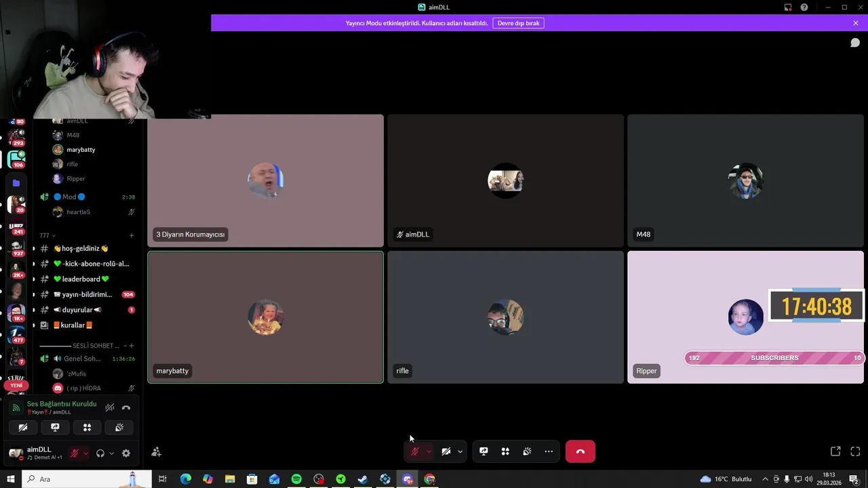
Task: Start activity from voice connection panel
Action: 87,428
